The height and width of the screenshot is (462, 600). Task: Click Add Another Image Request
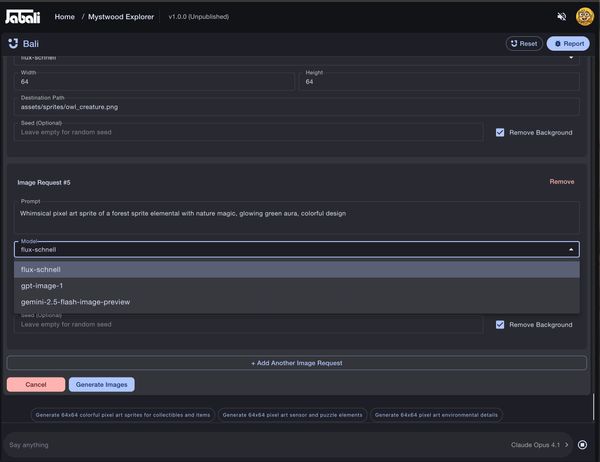pos(297,363)
